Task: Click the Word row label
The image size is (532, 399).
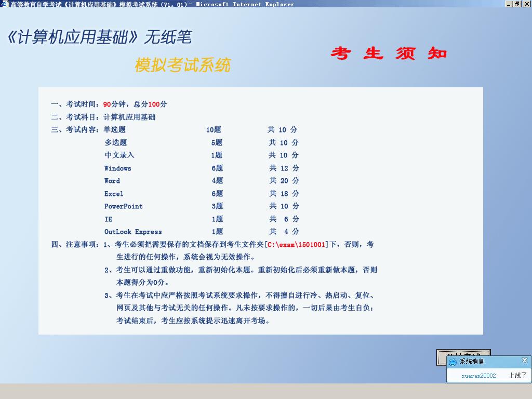Action: [x=112, y=181]
